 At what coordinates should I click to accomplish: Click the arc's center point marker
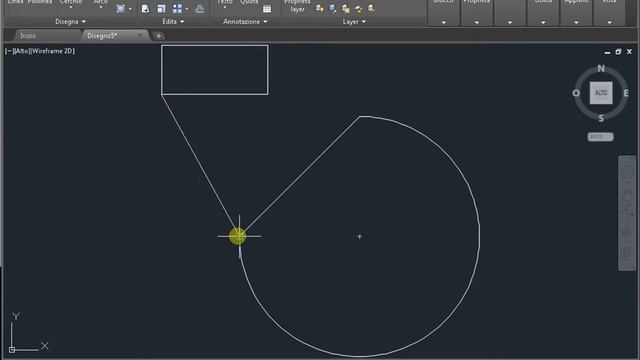point(360,236)
